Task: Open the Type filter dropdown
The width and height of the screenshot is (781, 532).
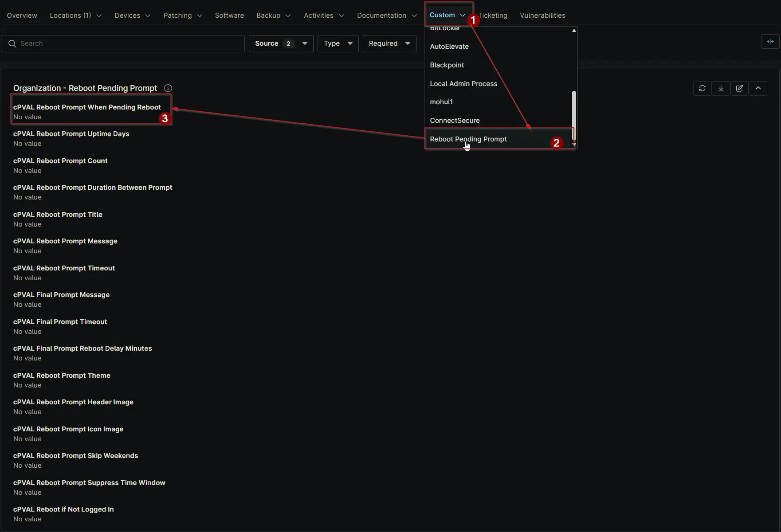Action: 338,43
